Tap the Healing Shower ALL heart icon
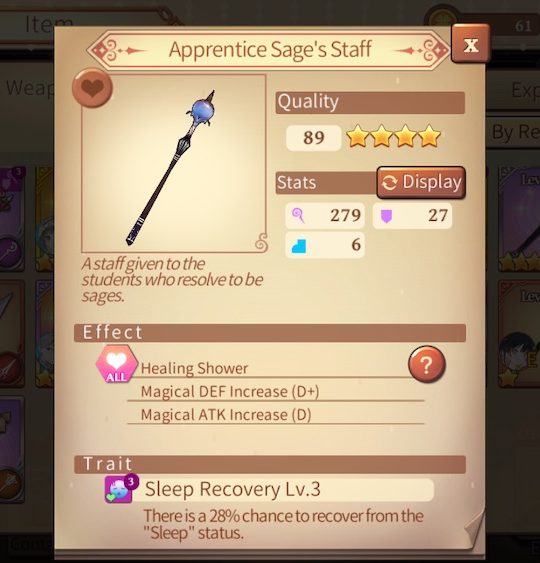540x563 pixels. tap(116, 364)
